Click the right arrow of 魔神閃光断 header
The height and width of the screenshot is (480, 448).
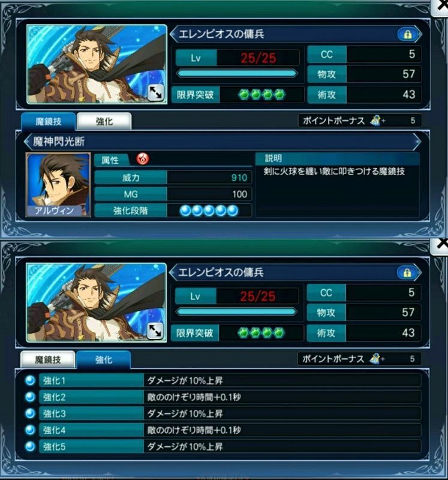coord(417,142)
